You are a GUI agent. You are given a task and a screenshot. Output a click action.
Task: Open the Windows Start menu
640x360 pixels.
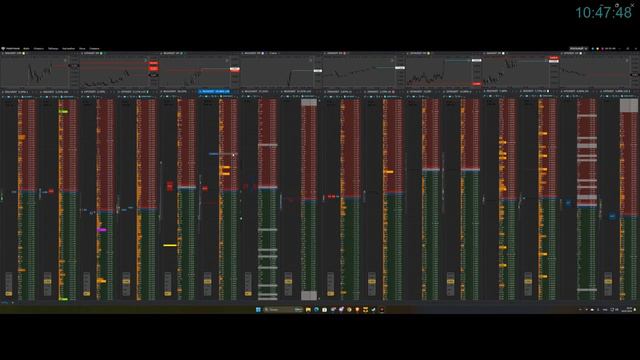[x=258, y=310]
